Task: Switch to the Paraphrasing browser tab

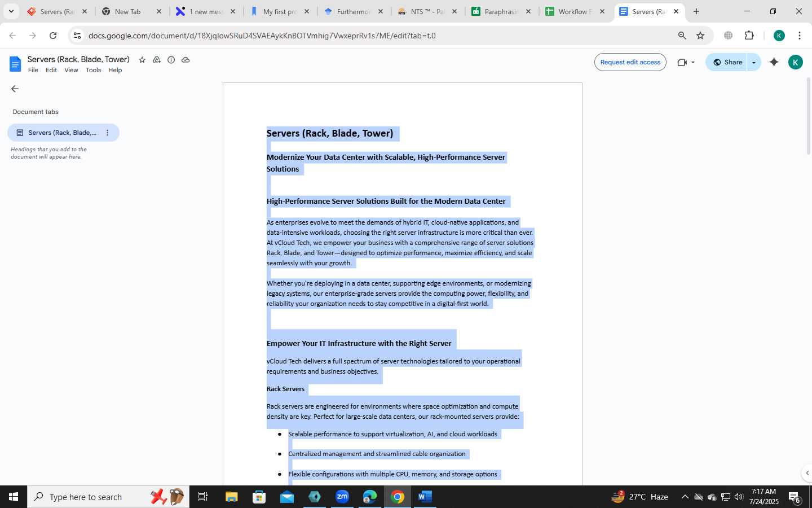Action: point(501,11)
